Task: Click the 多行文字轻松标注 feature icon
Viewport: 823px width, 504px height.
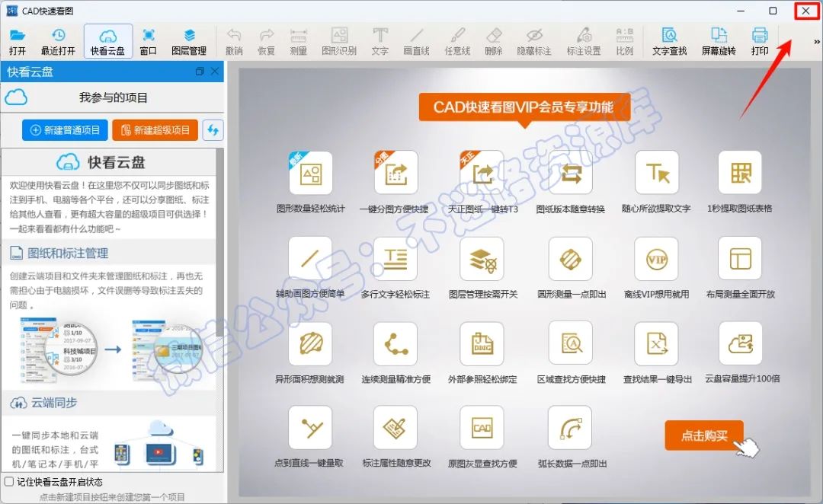Action: point(395,259)
